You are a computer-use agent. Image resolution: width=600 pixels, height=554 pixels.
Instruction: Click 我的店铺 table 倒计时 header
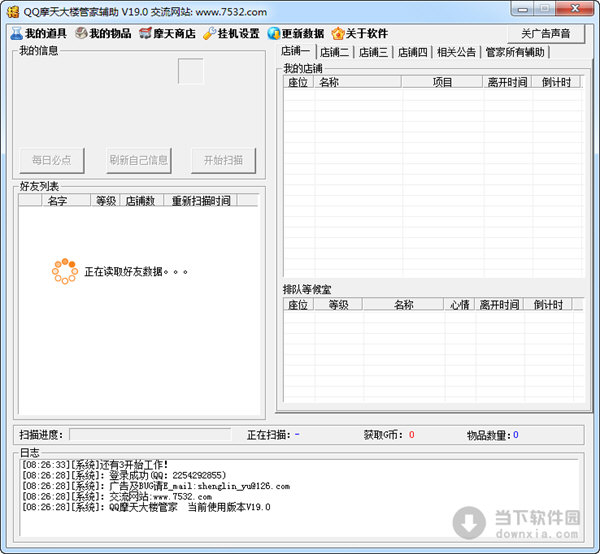(556, 82)
